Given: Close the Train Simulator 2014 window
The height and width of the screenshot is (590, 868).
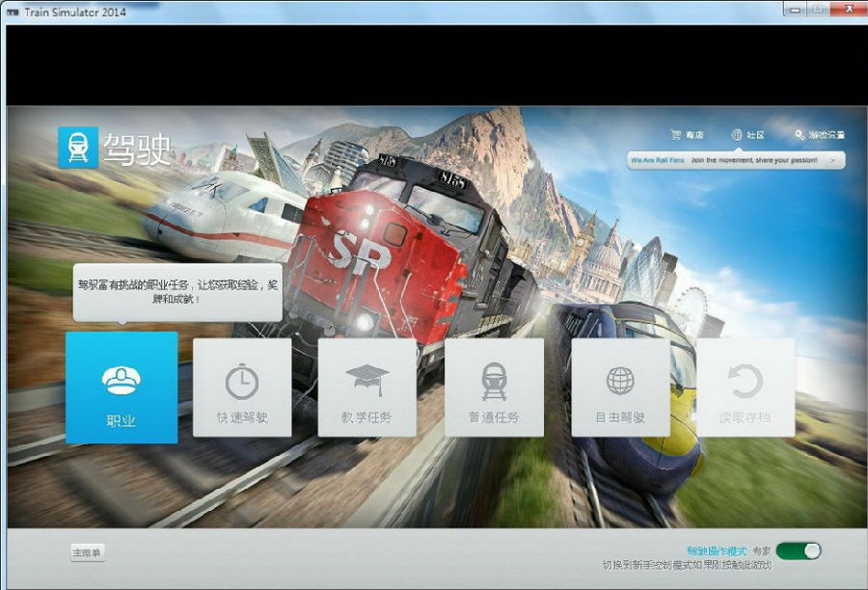Looking at the screenshot, I should tap(850, 9).
